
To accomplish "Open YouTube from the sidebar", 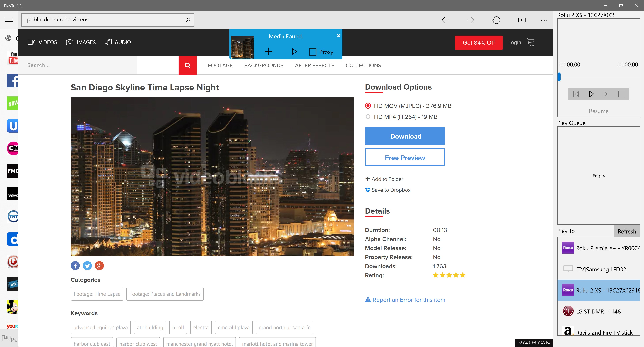I will [x=12, y=58].
